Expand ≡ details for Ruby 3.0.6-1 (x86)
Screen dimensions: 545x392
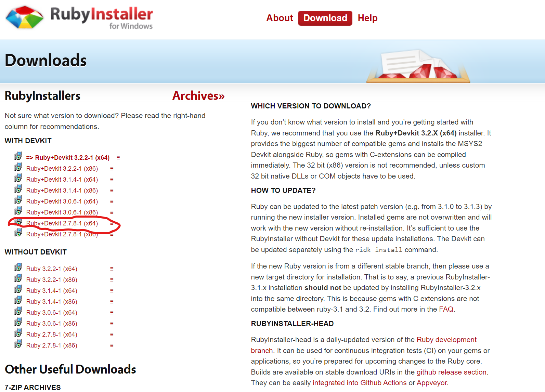[112, 324]
